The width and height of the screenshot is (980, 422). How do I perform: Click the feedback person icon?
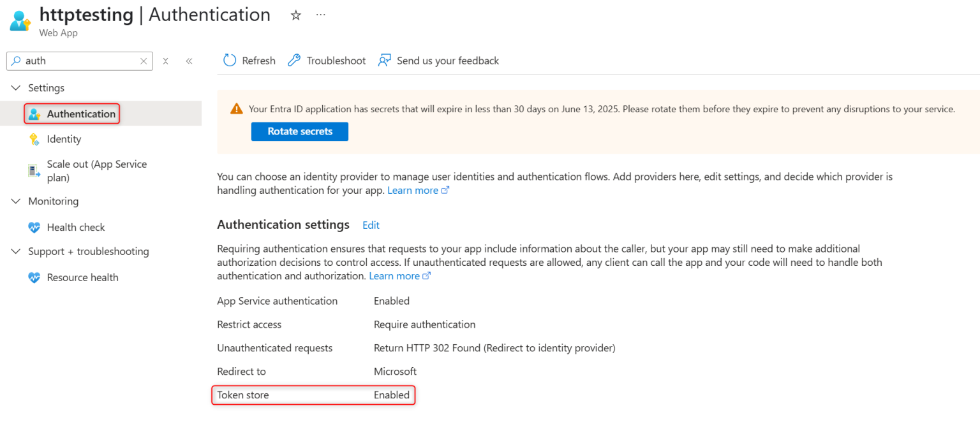pos(384,61)
